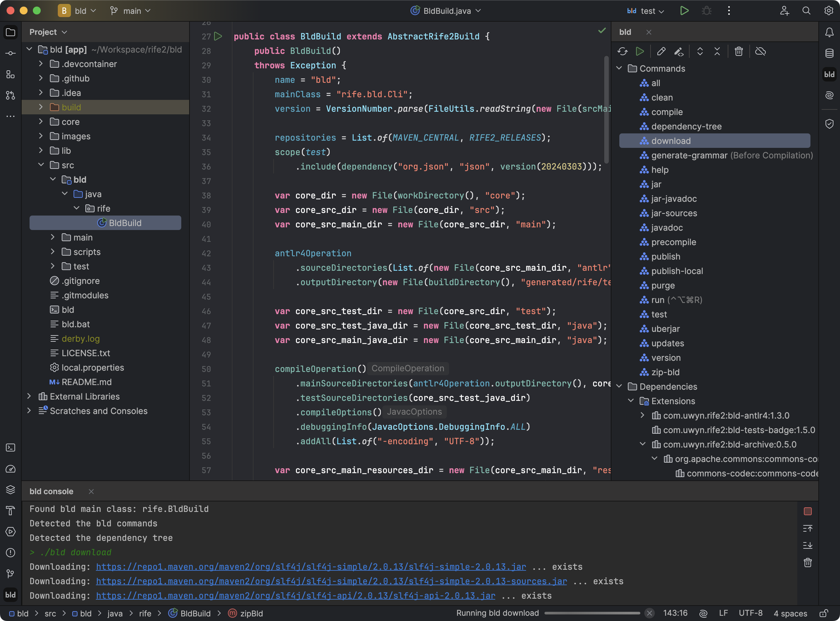Toggle offline mode cloud icon in bld toolbar
Image resolution: width=840 pixels, height=621 pixels.
pyautogui.click(x=760, y=52)
